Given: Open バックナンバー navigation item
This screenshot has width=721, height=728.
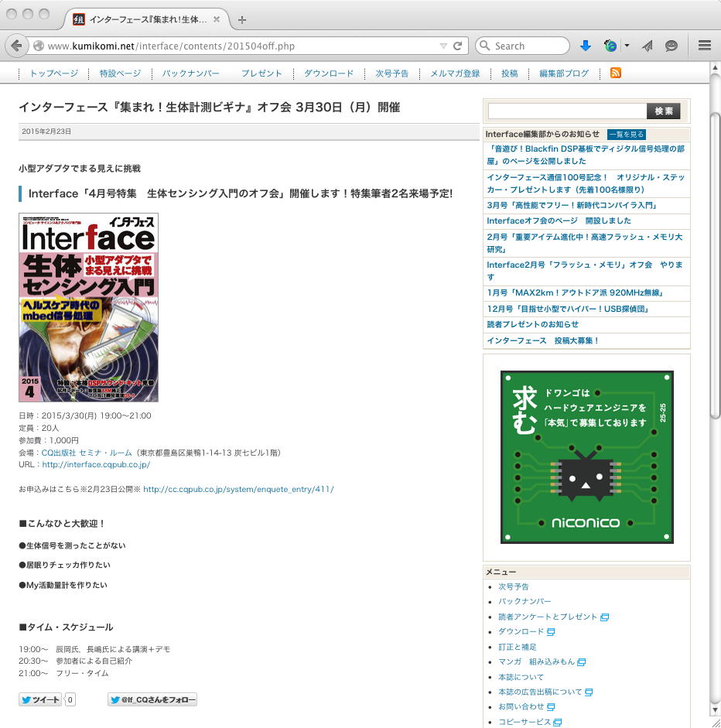Looking at the screenshot, I should tap(190, 73).
